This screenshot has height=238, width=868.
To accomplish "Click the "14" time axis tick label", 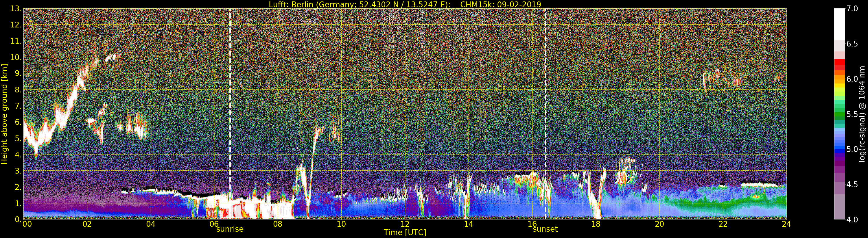I will [468, 224].
